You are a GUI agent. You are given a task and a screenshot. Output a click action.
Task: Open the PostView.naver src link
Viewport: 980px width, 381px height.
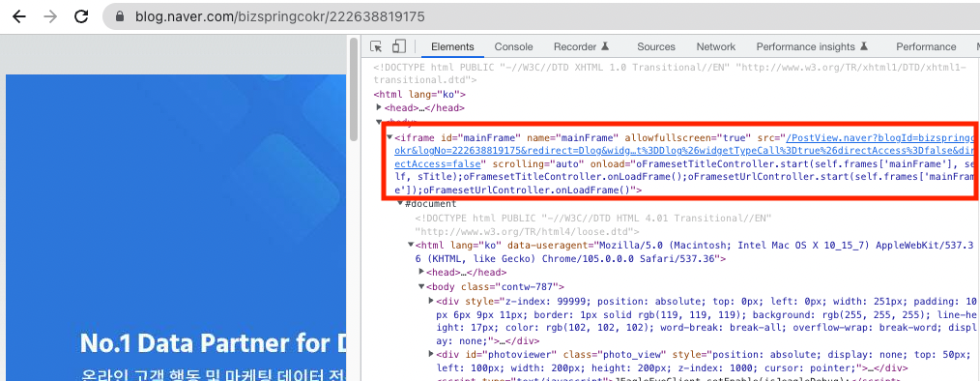685,150
